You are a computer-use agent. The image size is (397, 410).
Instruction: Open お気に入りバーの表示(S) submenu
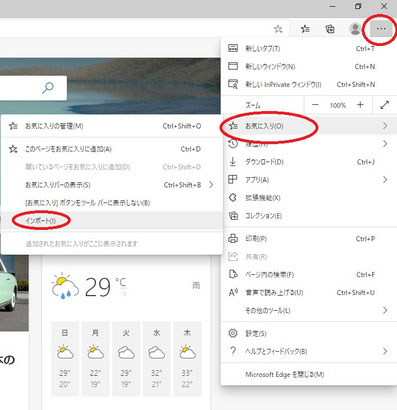(x=112, y=185)
